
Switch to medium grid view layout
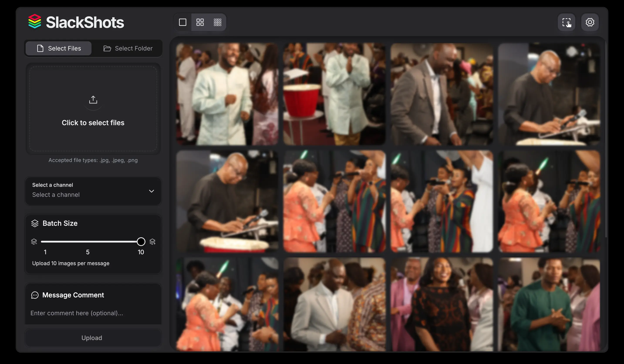[200, 22]
